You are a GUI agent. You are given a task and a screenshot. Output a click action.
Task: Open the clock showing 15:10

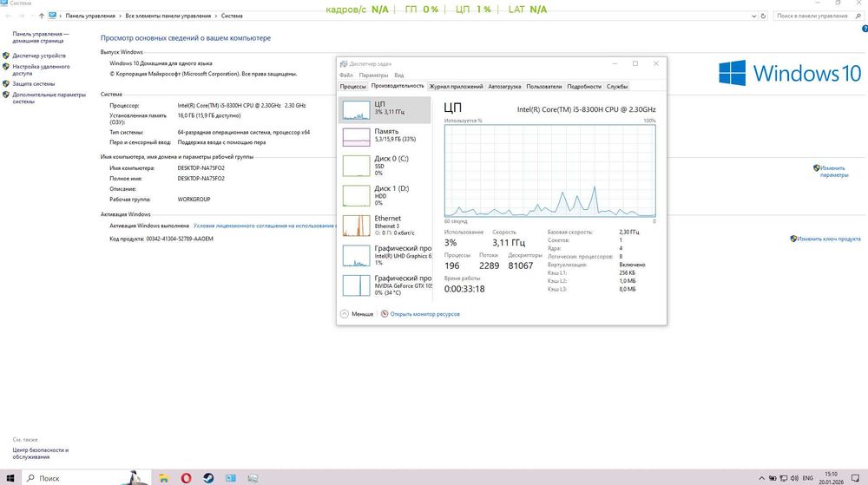point(831,478)
